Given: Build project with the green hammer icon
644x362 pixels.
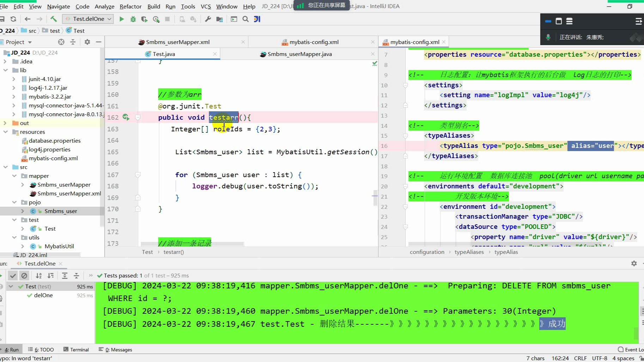Looking at the screenshot, I should click(x=54, y=19).
